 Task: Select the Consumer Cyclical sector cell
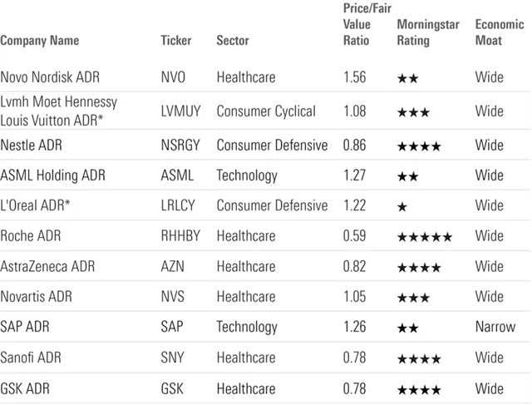click(266, 111)
